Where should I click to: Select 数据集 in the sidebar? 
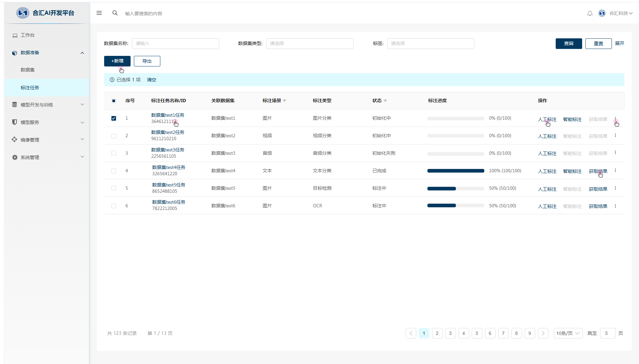28,70
